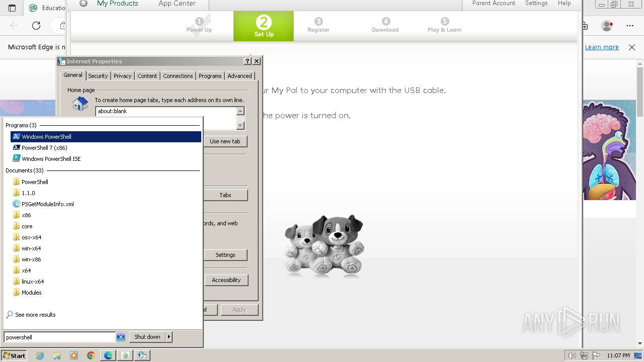Image resolution: width=644 pixels, height=362 pixels.
Task: Click the Shut down button
Action: [147, 337]
